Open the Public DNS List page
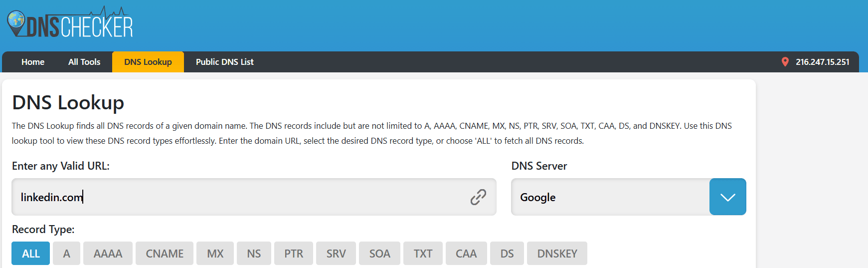 (x=225, y=62)
